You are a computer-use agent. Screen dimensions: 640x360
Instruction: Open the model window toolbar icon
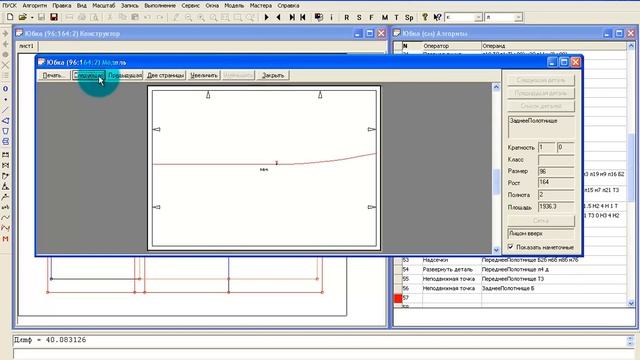[x=319, y=17]
